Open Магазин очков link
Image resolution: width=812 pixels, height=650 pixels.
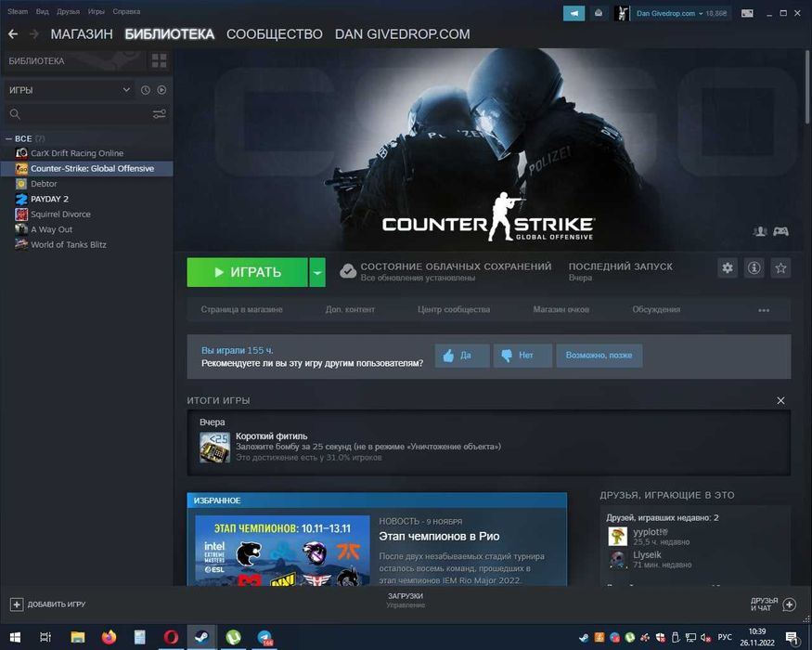point(561,309)
